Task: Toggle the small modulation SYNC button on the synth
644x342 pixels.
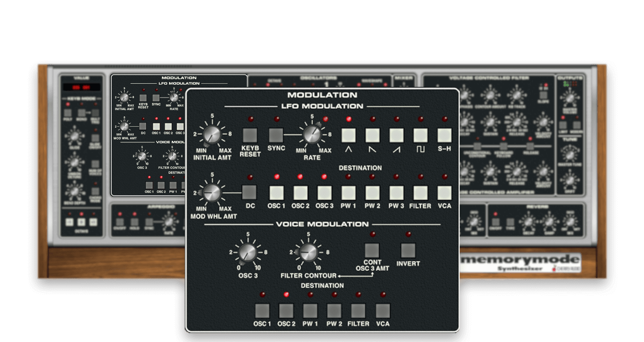Action: 156,98
